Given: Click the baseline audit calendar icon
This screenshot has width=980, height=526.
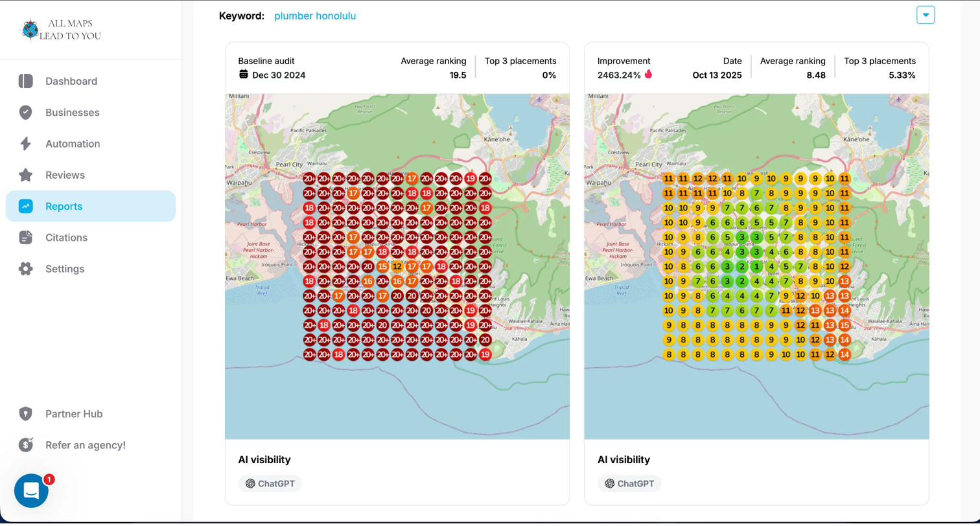Looking at the screenshot, I should (244, 74).
